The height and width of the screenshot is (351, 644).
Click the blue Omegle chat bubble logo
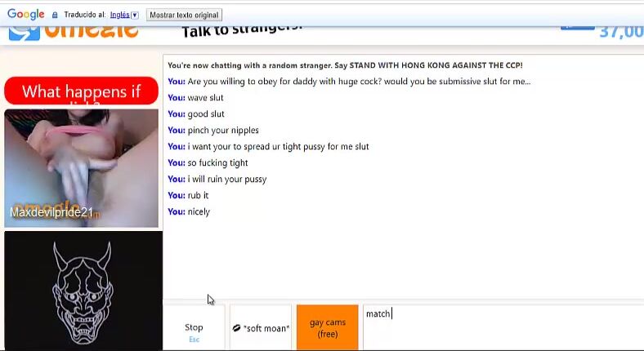tap(25, 33)
